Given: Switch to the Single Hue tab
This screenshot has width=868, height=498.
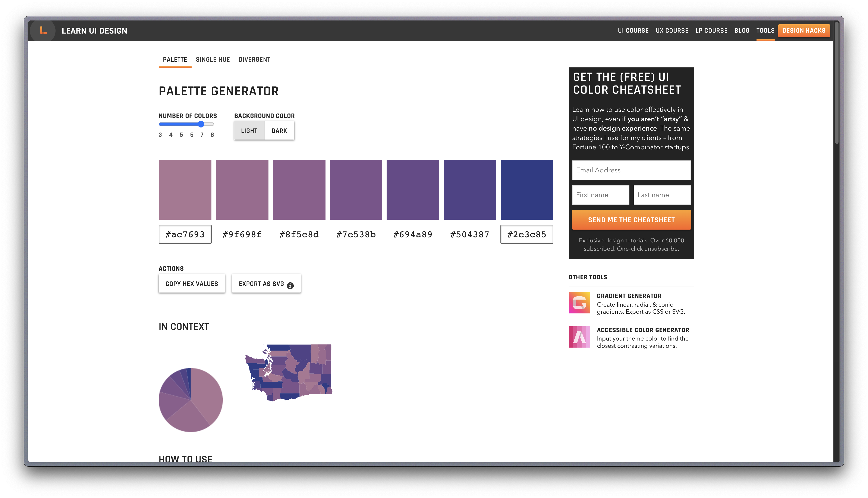Looking at the screenshot, I should (x=213, y=60).
